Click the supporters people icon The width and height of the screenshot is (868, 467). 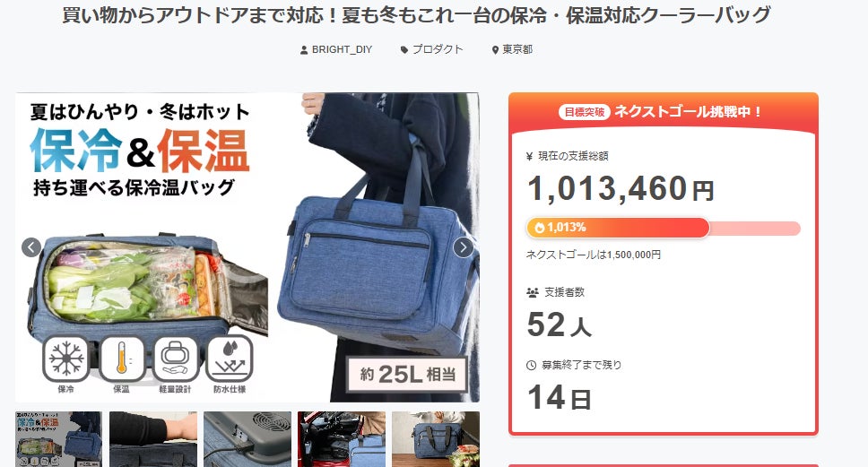coord(533,293)
